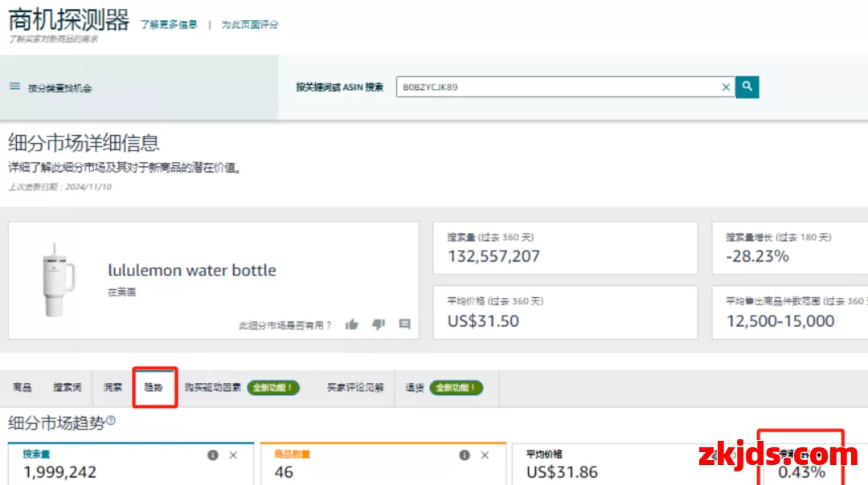
Task: Click the search magnifier button
Action: coord(747,87)
